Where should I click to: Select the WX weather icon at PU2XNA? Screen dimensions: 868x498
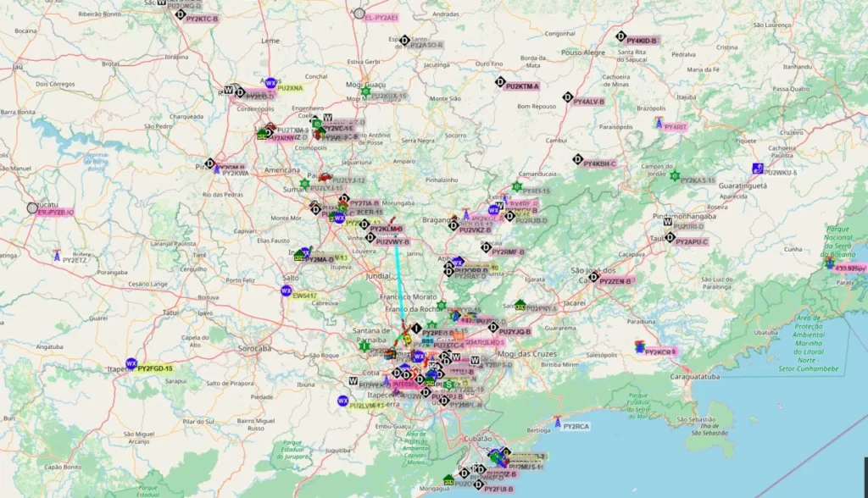270,84
